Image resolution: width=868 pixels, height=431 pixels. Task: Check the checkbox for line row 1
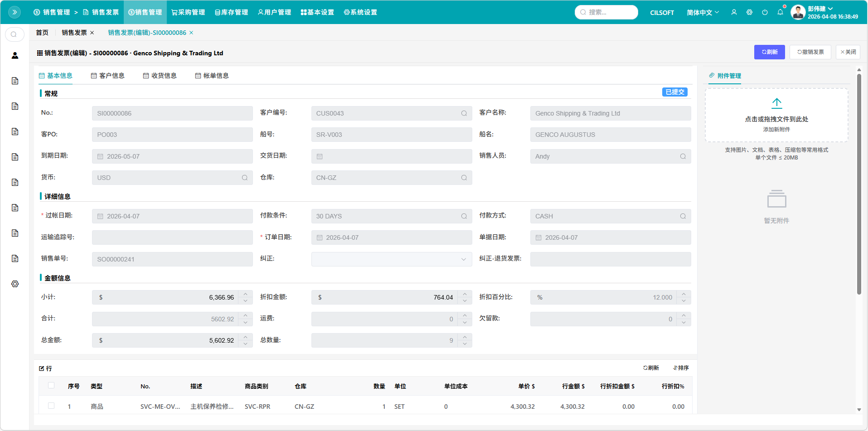[51, 406]
